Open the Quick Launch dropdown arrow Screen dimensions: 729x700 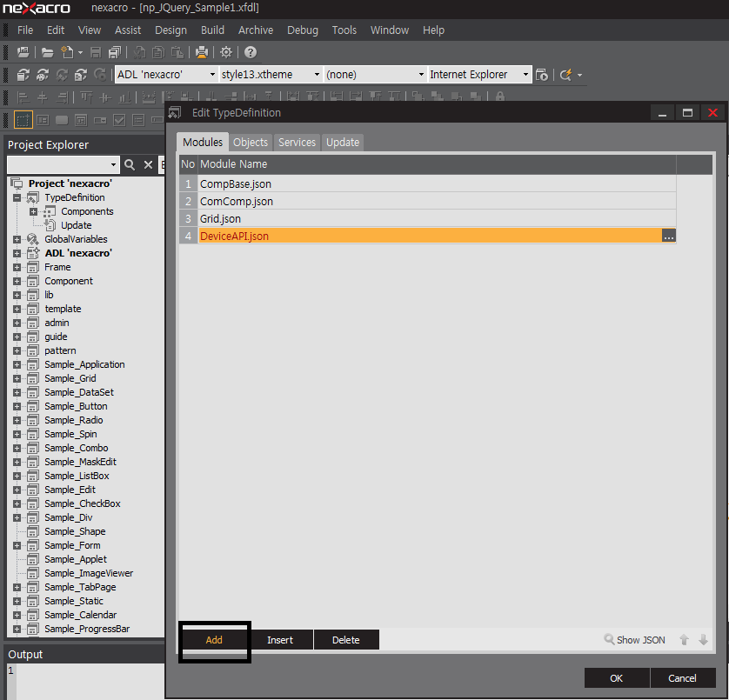click(x=579, y=76)
